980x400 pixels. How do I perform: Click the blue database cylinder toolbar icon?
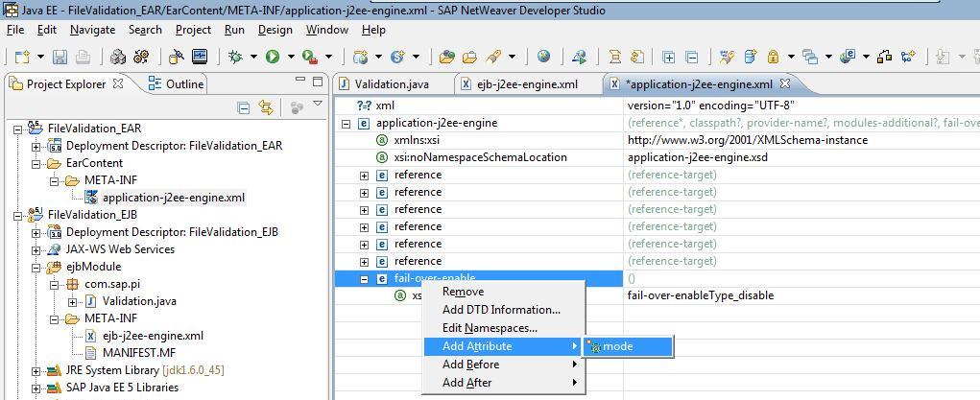(750, 57)
